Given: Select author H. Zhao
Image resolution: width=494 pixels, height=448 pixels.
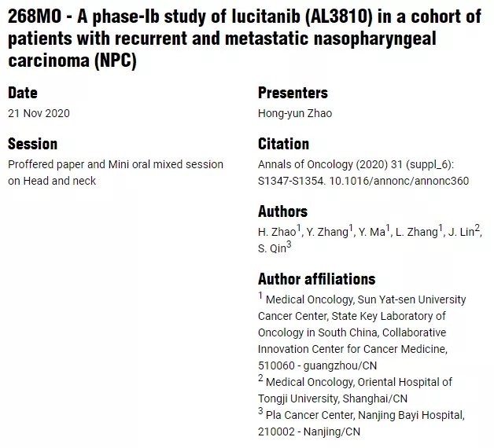Looking at the screenshot, I should coord(277,232).
